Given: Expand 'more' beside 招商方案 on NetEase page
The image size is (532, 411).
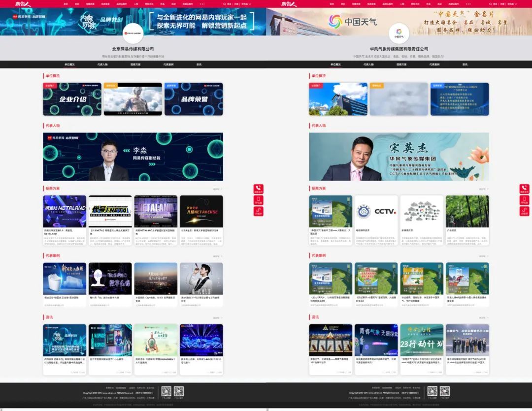Looking at the screenshot, I should pyautogui.click(x=218, y=189).
